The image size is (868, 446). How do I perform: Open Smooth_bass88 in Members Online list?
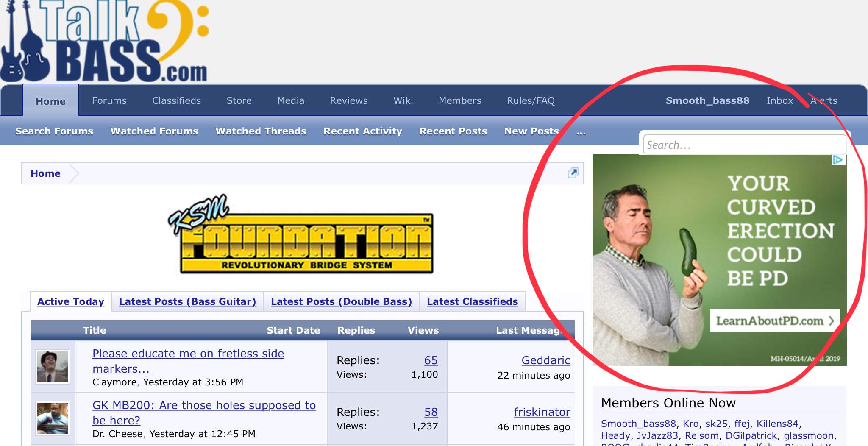coord(638,424)
